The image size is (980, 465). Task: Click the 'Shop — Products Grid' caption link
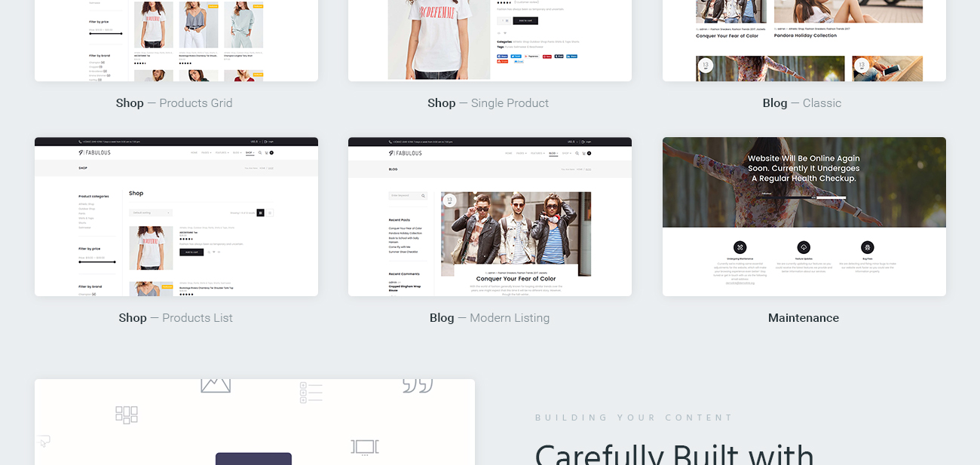point(174,103)
